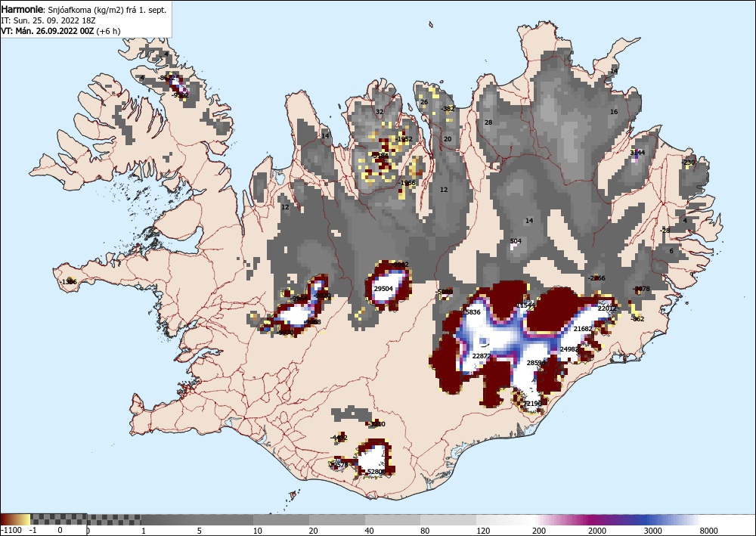Click the 2000 legend label

click(x=597, y=531)
